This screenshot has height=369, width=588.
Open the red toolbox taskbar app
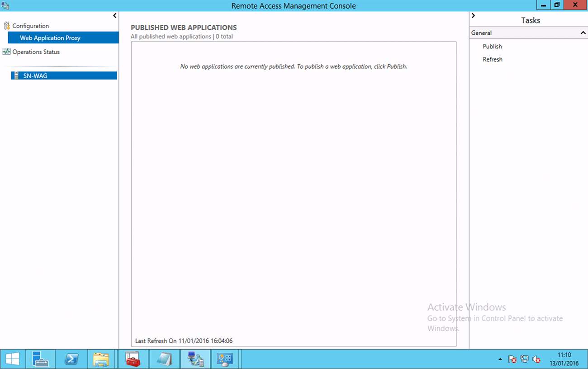[x=133, y=359]
